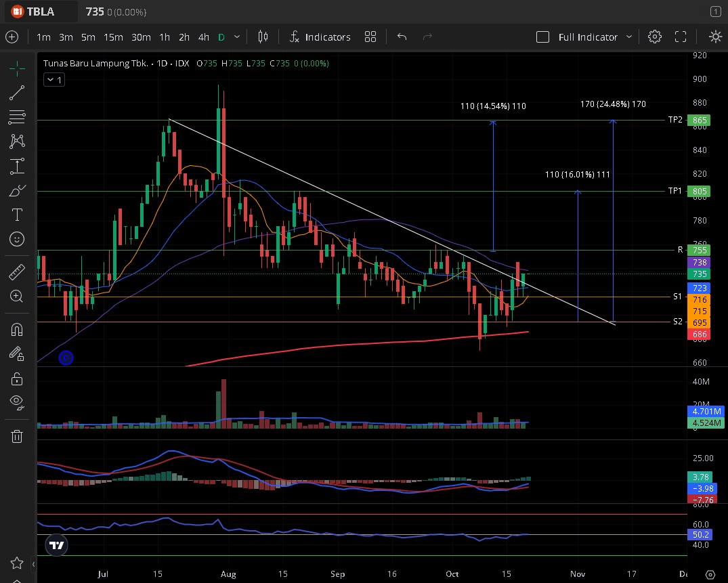
Task: Expand the Full Indicator dropdown chevron
Action: pos(629,37)
